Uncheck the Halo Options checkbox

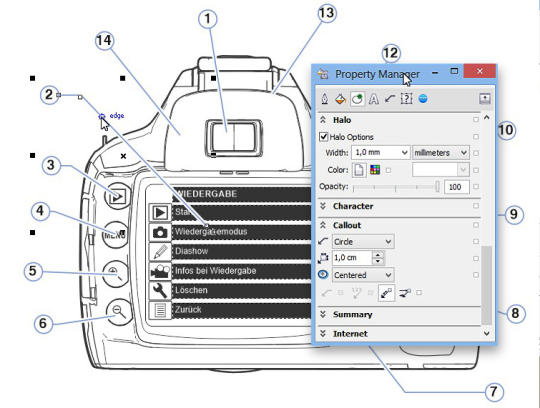[x=323, y=137]
